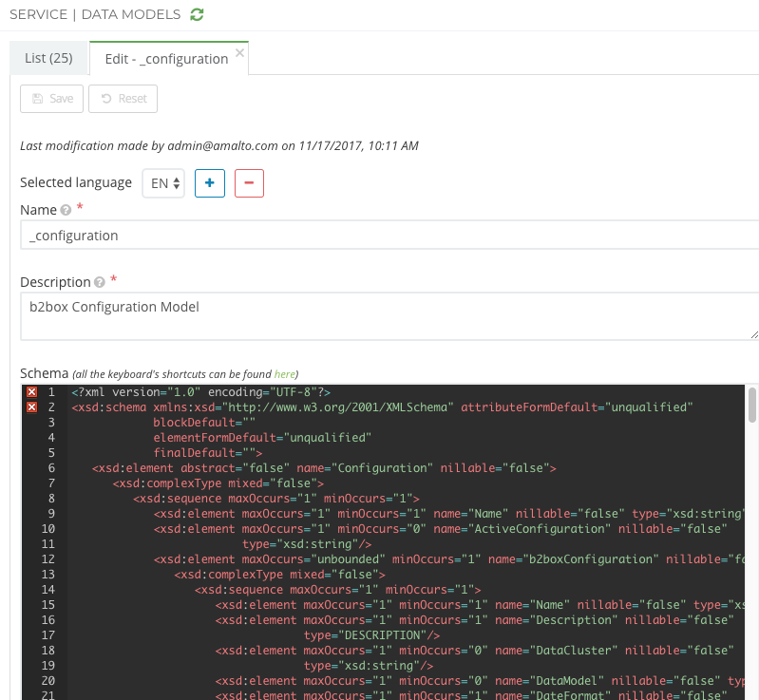
Task: Click the help icon next to Name
Action: [66, 210]
